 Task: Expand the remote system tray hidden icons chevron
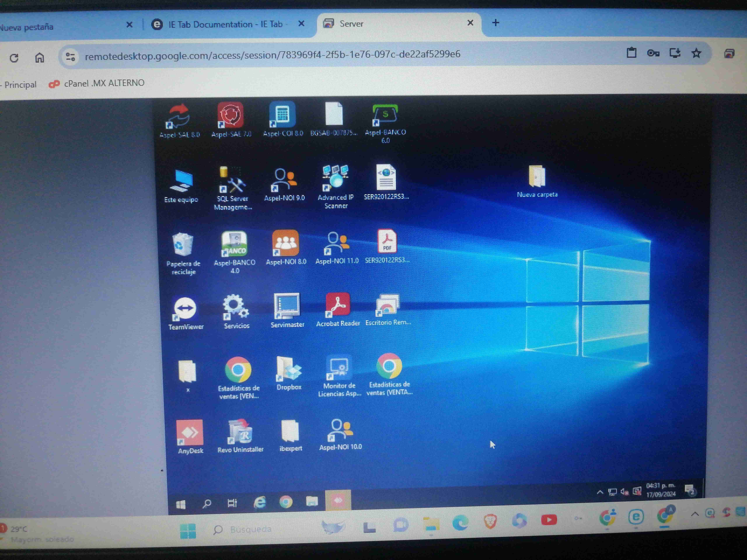pyautogui.click(x=600, y=492)
